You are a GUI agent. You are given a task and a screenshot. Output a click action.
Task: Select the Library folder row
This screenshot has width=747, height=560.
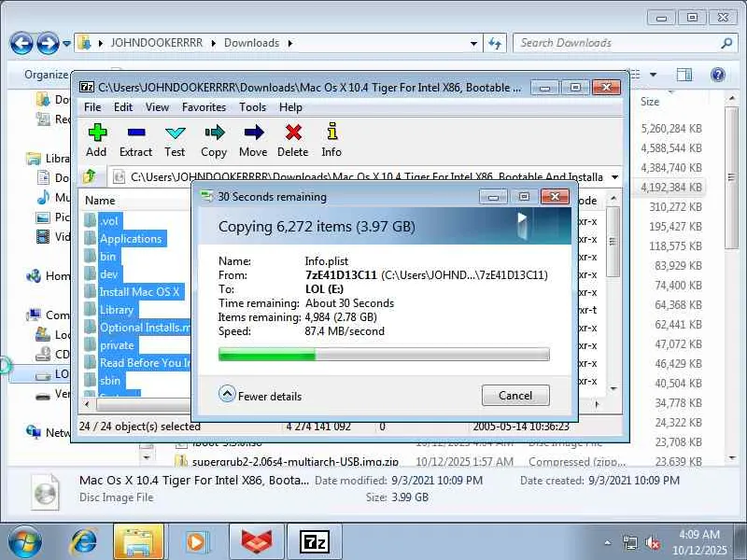117,310
